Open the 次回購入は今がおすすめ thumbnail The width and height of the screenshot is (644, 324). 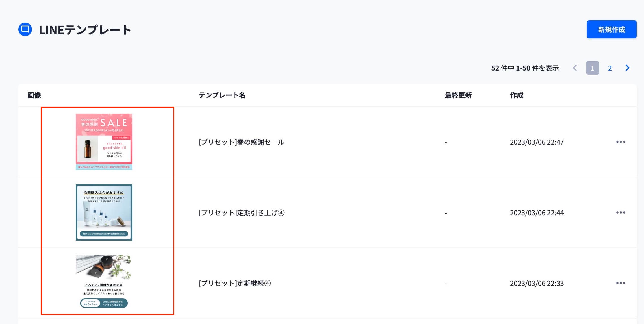[104, 212]
